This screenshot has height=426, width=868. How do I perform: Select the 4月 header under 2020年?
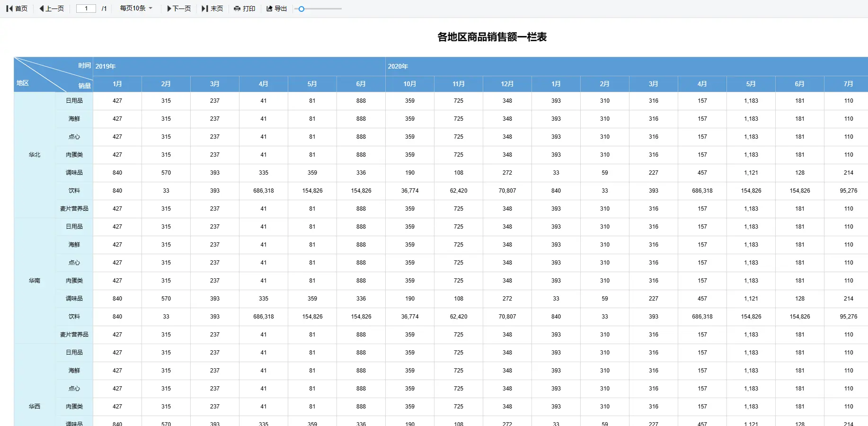[x=702, y=84]
